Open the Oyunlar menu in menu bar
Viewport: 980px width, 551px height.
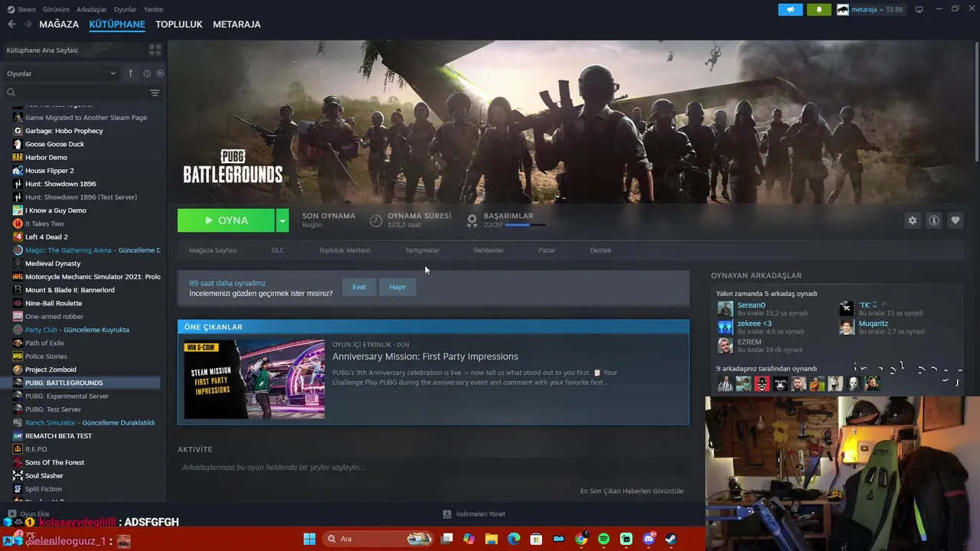point(125,9)
